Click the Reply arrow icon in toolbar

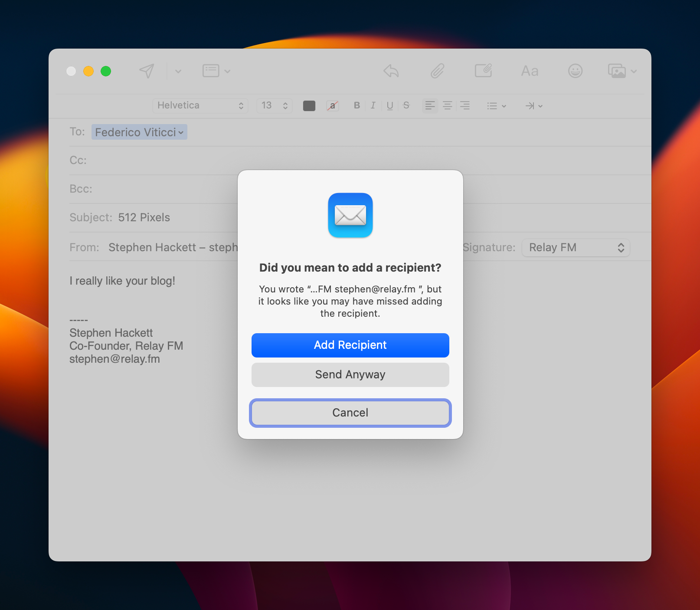point(391,71)
